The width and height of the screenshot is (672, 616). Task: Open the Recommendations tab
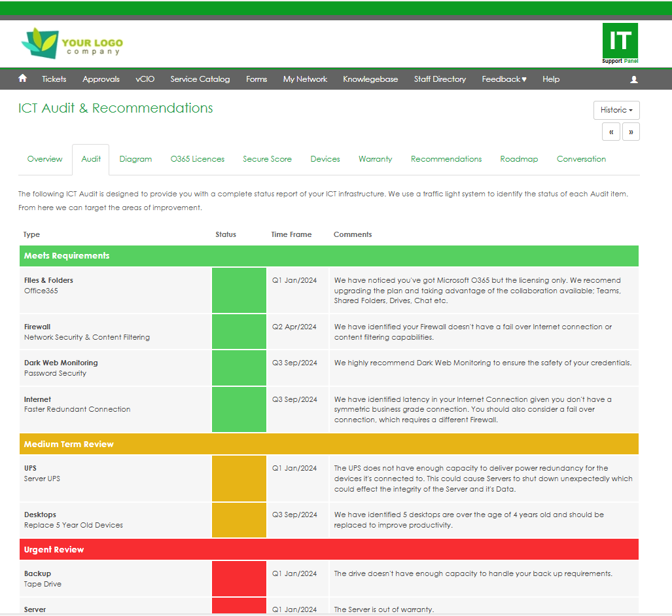pyautogui.click(x=446, y=159)
